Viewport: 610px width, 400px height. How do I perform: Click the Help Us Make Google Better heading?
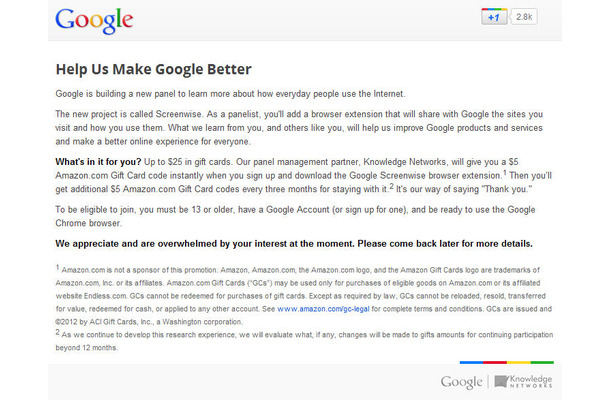point(154,69)
